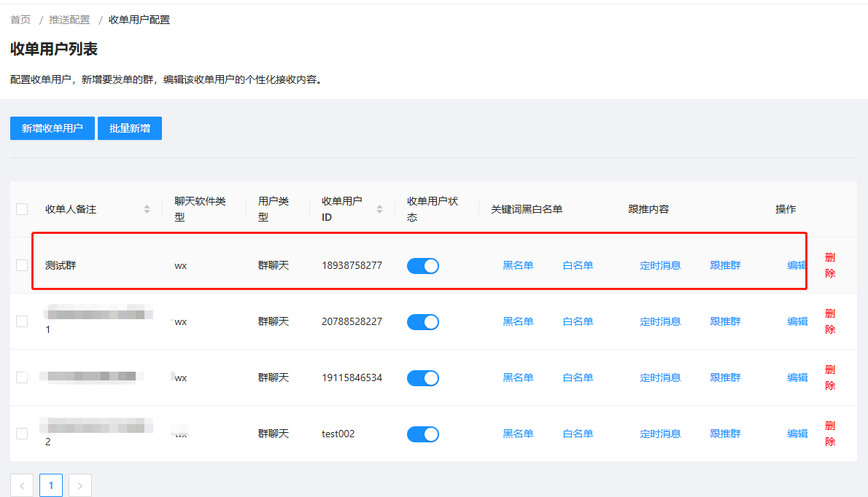The height and width of the screenshot is (497, 868).
Task: Edit the 测试群 user via 编辑
Action: 797,265
